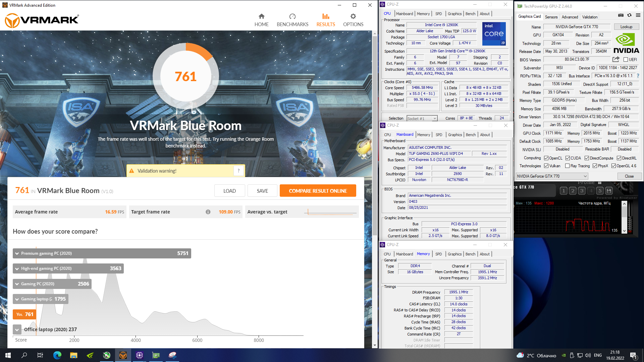Image resolution: width=644 pixels, height=362 pixels.
Task: Toggle the Ray Tracing checkbox
Action: pos(567,166)
